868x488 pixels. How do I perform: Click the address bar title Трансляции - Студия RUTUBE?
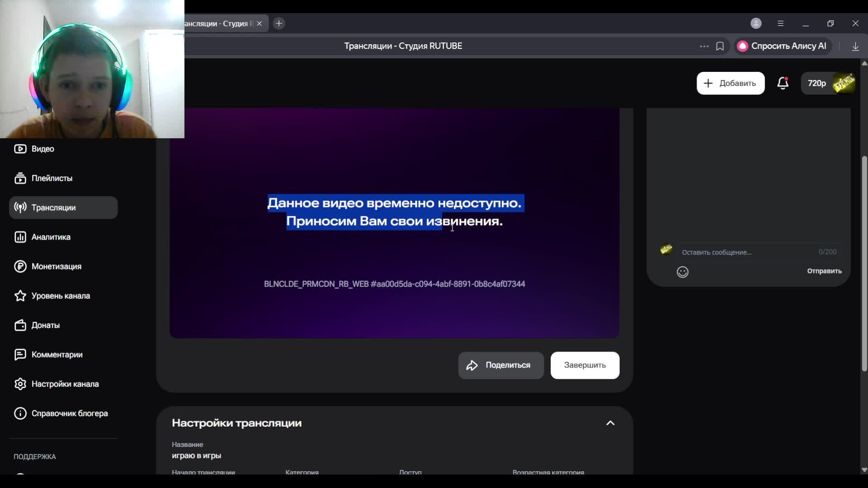[x=403, y=46]
